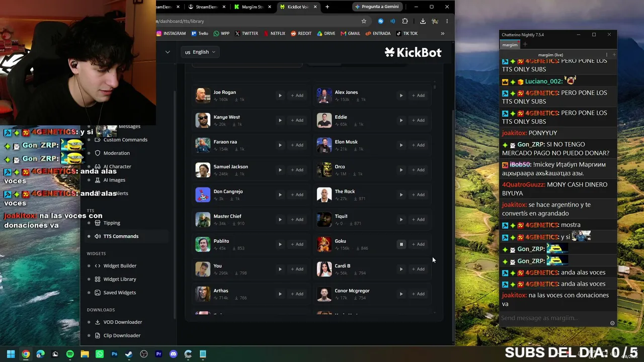Image resolution: width=644 pixels, height=362 pixels.
Task: Add a new tab in Chatterino
Action: click(525, 45)
